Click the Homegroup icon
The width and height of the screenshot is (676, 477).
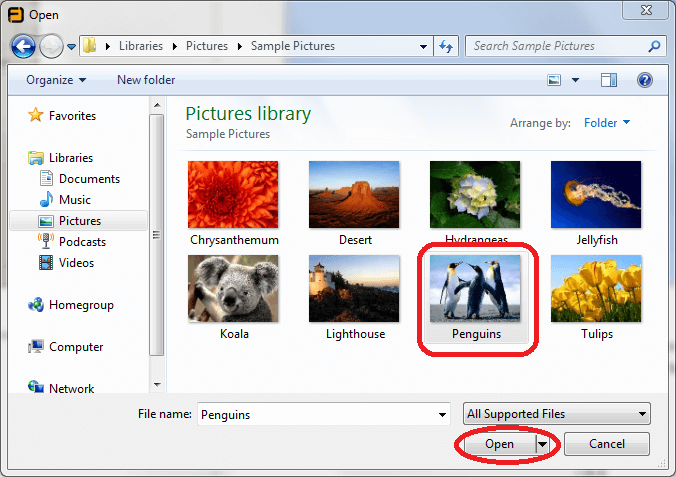(x=36, y=304)
